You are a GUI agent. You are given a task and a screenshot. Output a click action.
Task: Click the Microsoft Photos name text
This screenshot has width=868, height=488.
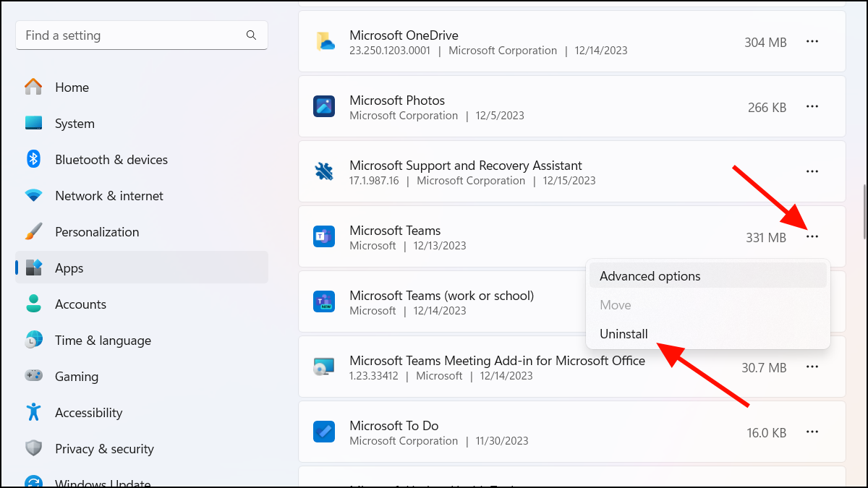click(x=397, y=100)
